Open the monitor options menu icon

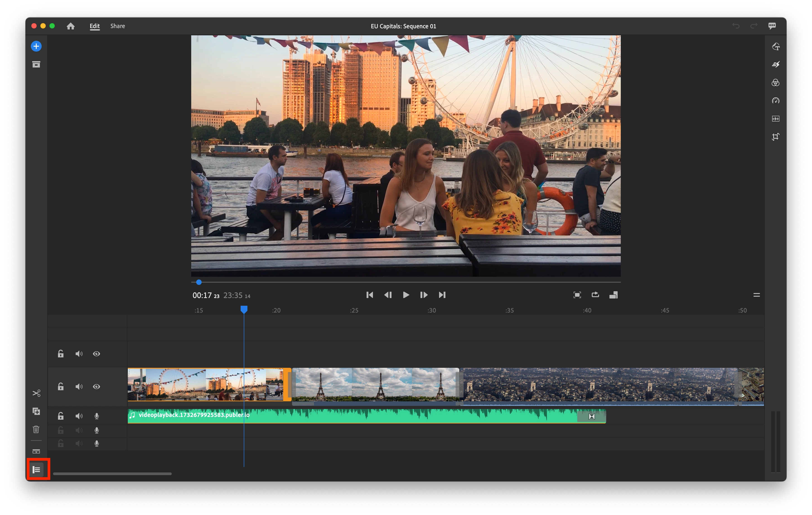click(756, 295)
